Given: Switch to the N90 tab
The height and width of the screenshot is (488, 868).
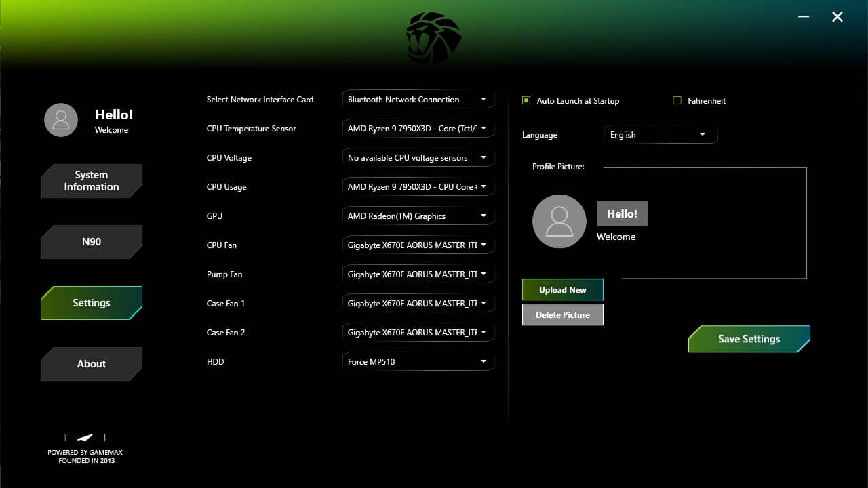Looking at the screenshot, I should coord(92,242).
